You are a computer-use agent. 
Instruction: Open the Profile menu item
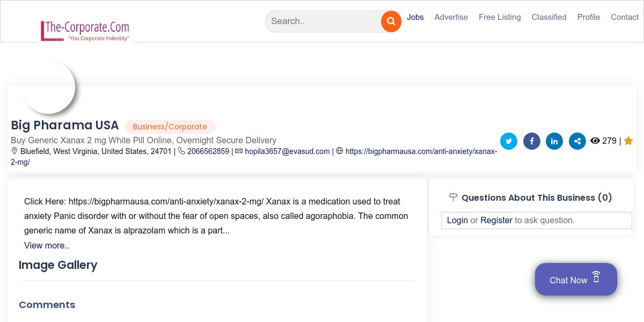point(589,17)
